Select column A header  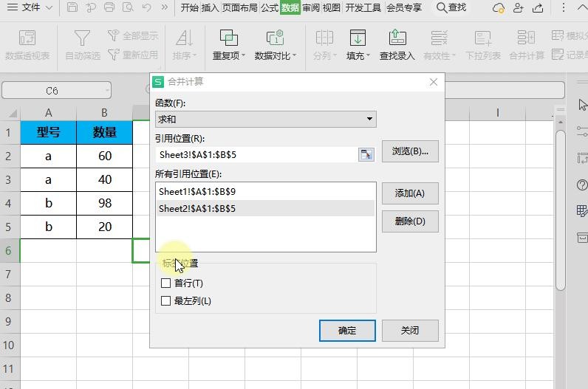coord(48,112)
